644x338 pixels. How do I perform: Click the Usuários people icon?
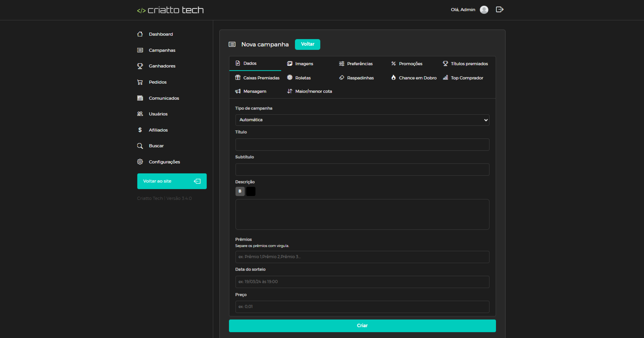(x=140, y=114)
